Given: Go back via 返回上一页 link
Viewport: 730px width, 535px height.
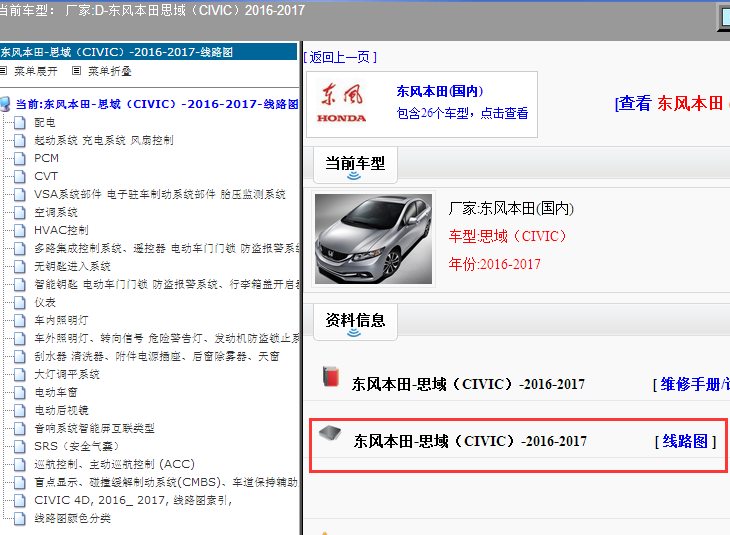Looking at the screenshot, I should coord(340,57).
